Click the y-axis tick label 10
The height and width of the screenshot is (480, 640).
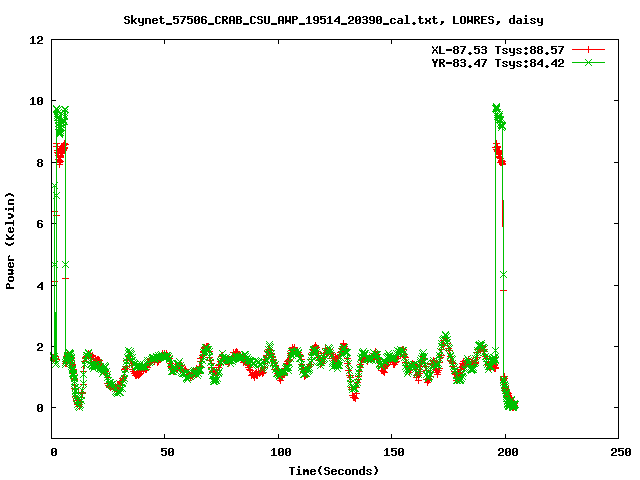(36, 101)
